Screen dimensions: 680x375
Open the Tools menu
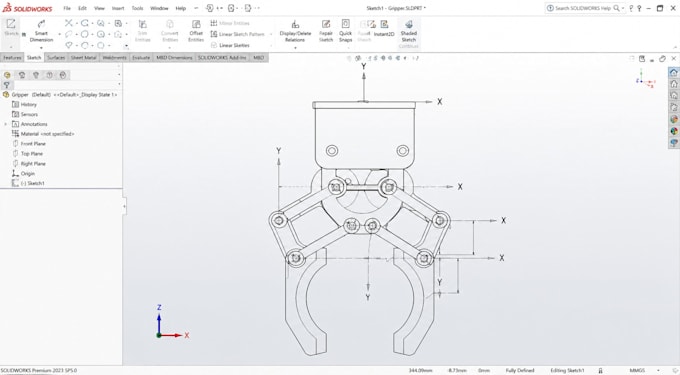click(x=137, y=8)
